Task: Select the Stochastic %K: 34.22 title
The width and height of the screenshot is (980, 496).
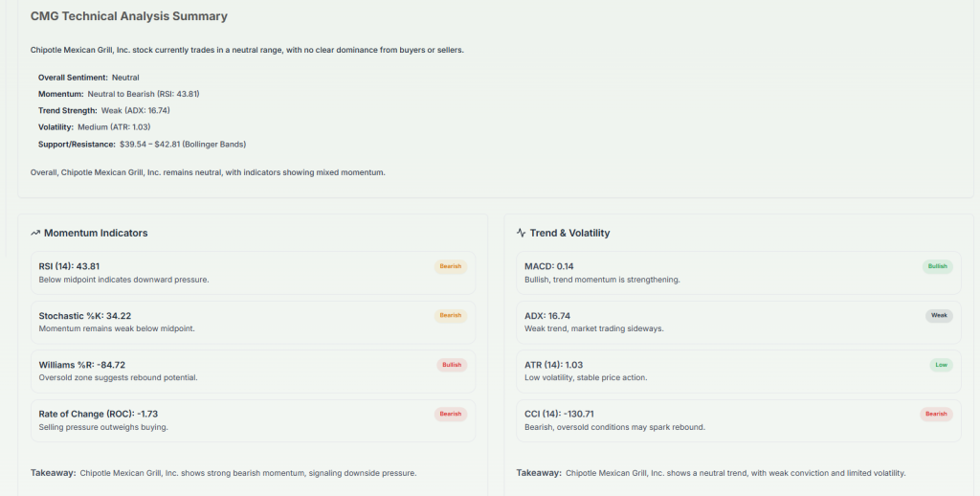Action: point(85,316)
